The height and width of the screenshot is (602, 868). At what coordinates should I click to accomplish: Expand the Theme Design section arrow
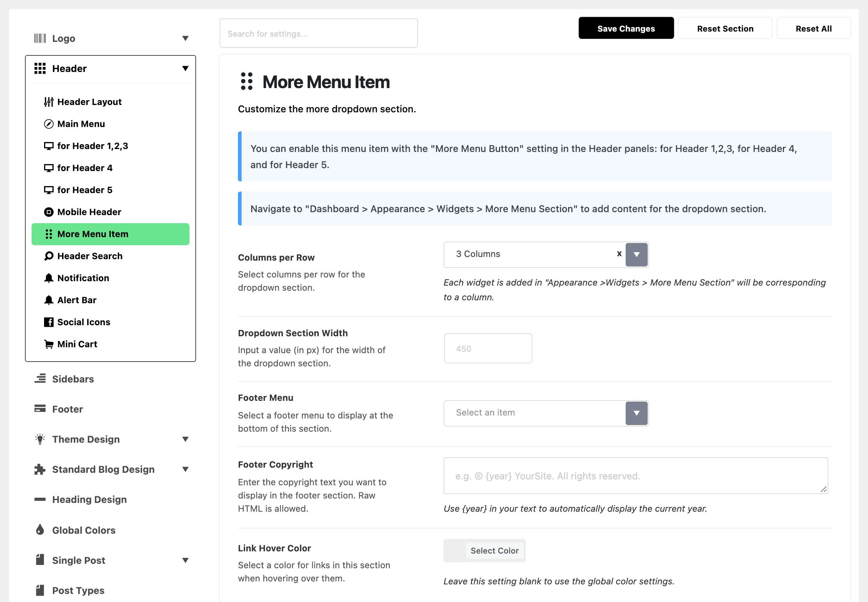(185, 439)
